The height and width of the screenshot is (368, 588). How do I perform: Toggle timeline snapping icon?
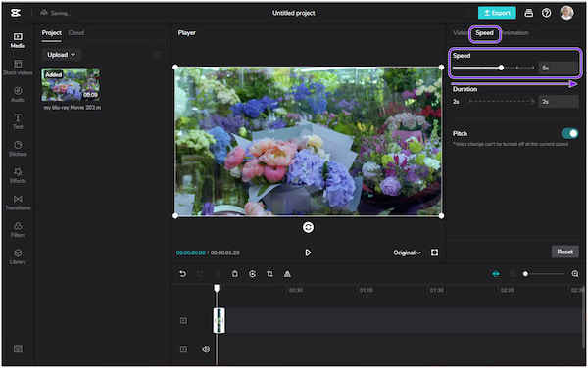(496, 274)
